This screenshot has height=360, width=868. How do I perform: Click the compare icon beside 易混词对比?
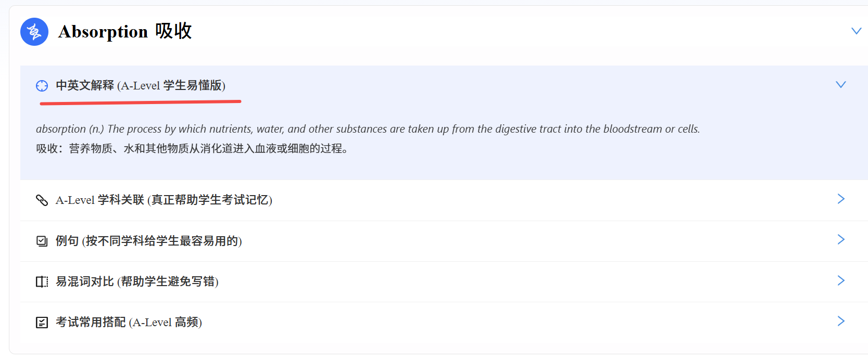point(42,281)
